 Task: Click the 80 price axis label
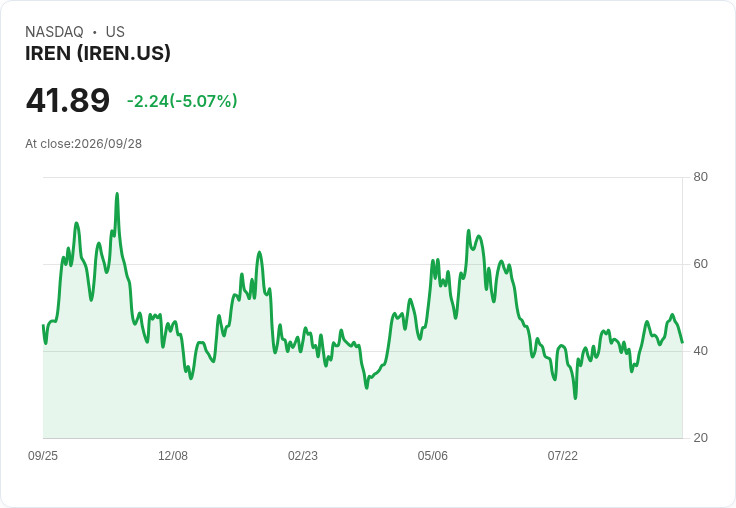point(700,177)
